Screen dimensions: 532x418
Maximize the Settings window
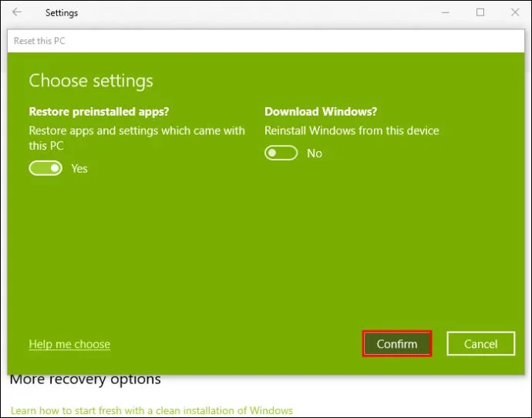pos(480,12)
